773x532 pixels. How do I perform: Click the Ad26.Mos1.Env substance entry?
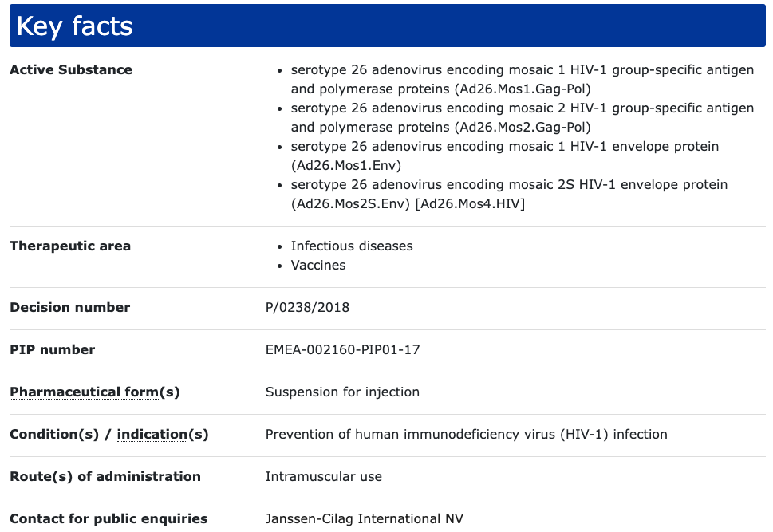[504, 156]
